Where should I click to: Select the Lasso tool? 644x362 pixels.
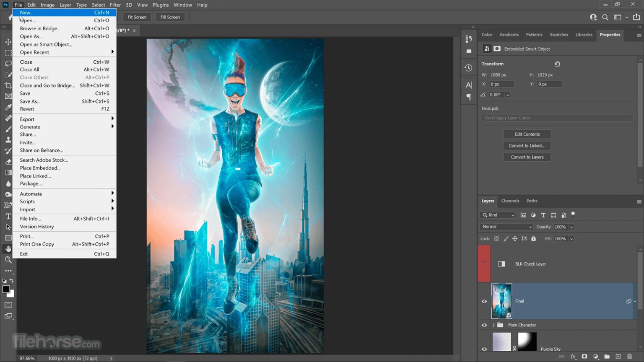click(x=8, y=64)
